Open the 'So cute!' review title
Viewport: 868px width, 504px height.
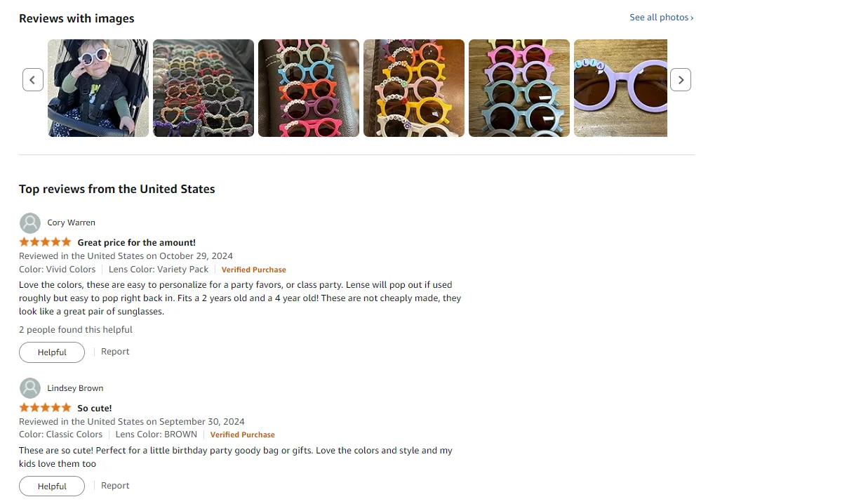(95, 409)
